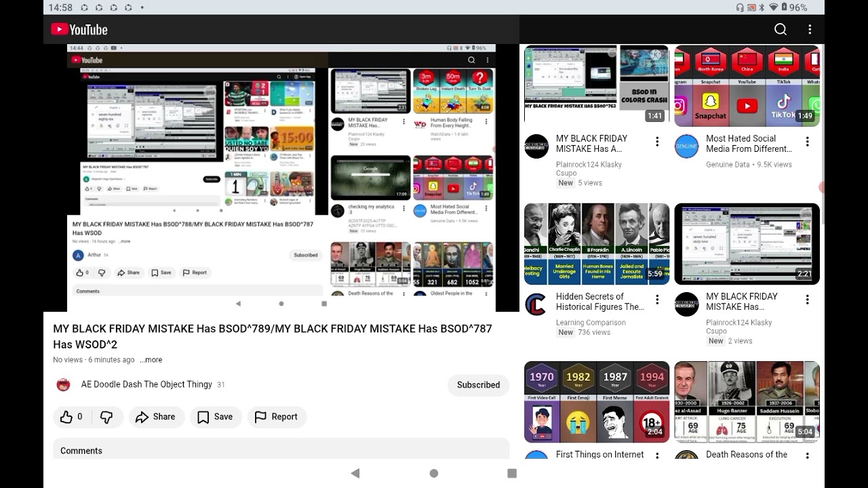Toggle the Subscribed button

click(478, 385)
